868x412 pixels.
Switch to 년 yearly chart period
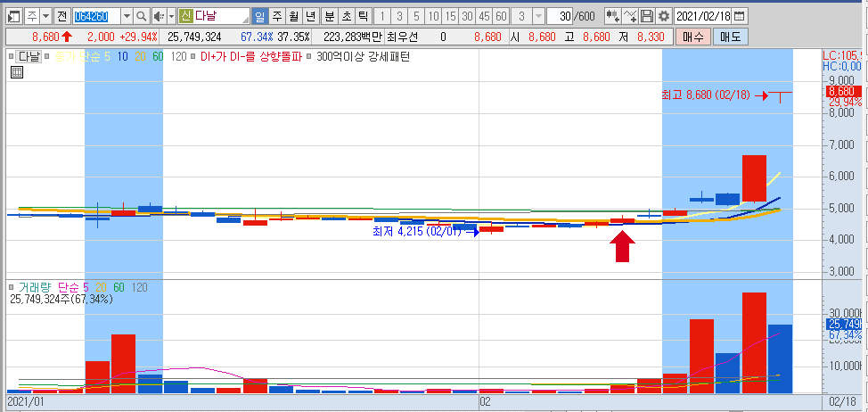(311, 17)
